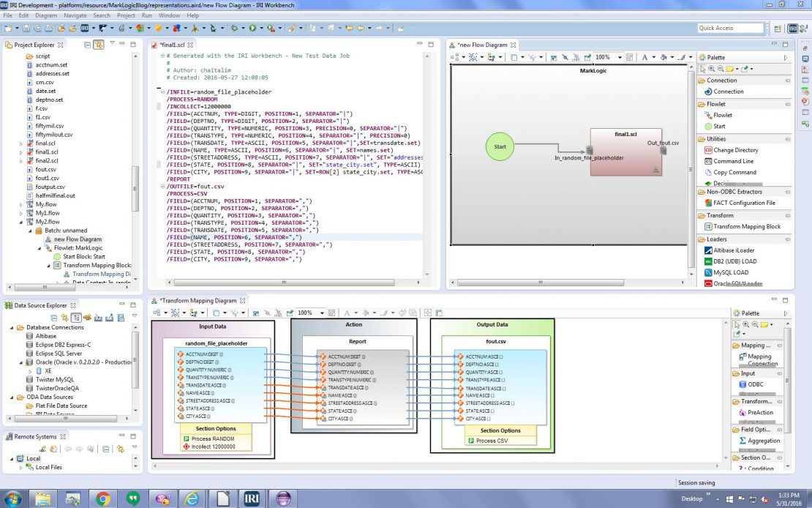Open the Navigate menu

[75, 15]
